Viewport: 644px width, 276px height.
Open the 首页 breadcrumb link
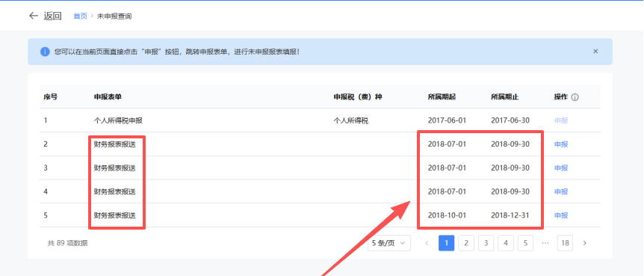click(x=81, y=16)
